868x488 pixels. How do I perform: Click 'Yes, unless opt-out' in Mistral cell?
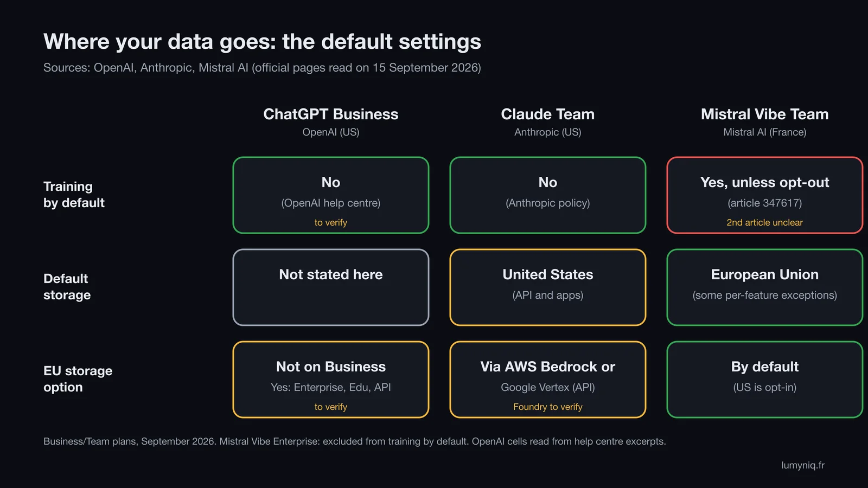point(765,183)
